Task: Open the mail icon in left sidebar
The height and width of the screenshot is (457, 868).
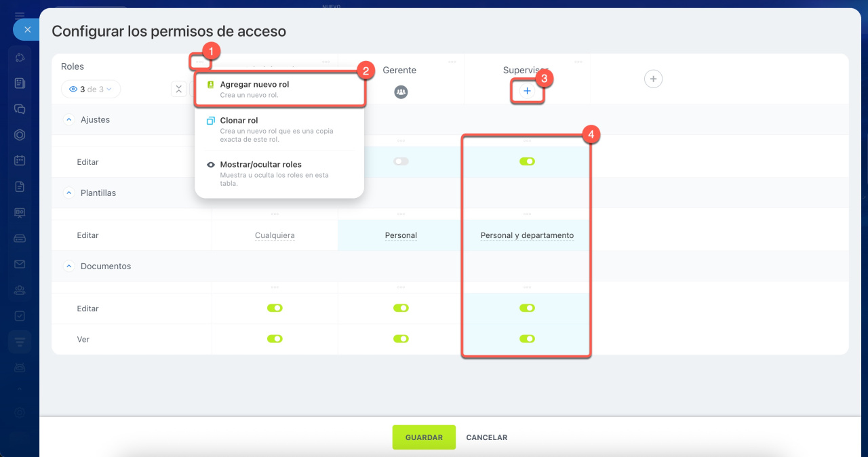Action: click(20, 264)
